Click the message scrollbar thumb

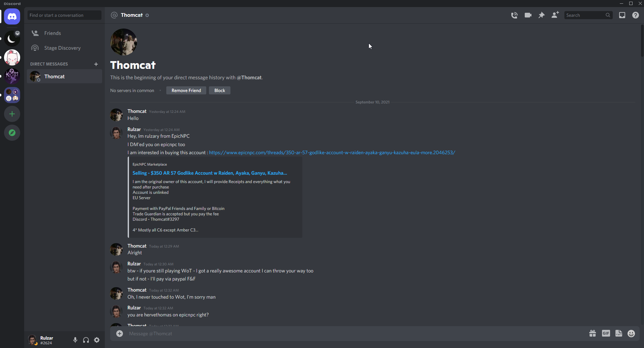[642, 40]
